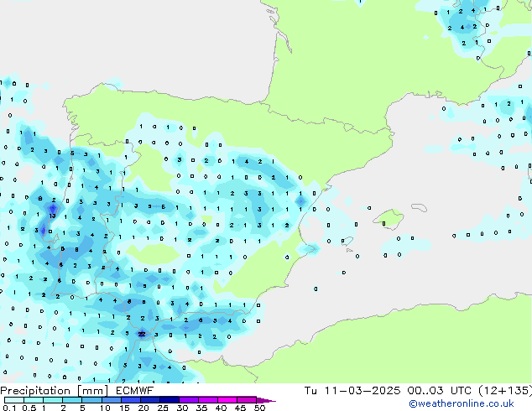Click the purple arrow tip of the legend

coord(266,400)
